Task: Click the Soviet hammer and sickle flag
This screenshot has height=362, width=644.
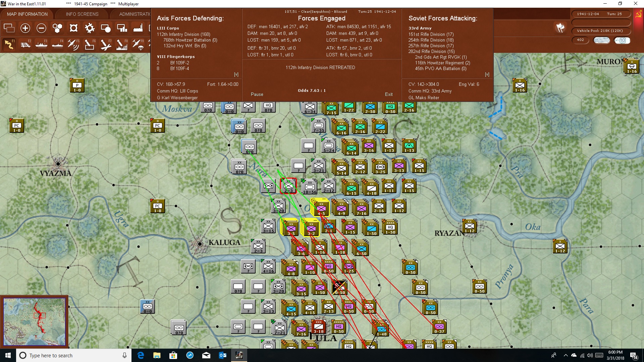Action: tap(638, 14)
